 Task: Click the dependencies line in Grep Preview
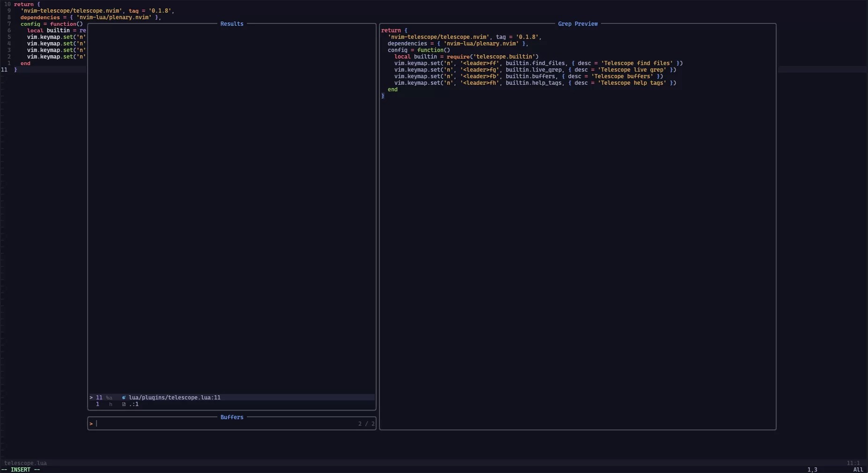pos(458,44)
